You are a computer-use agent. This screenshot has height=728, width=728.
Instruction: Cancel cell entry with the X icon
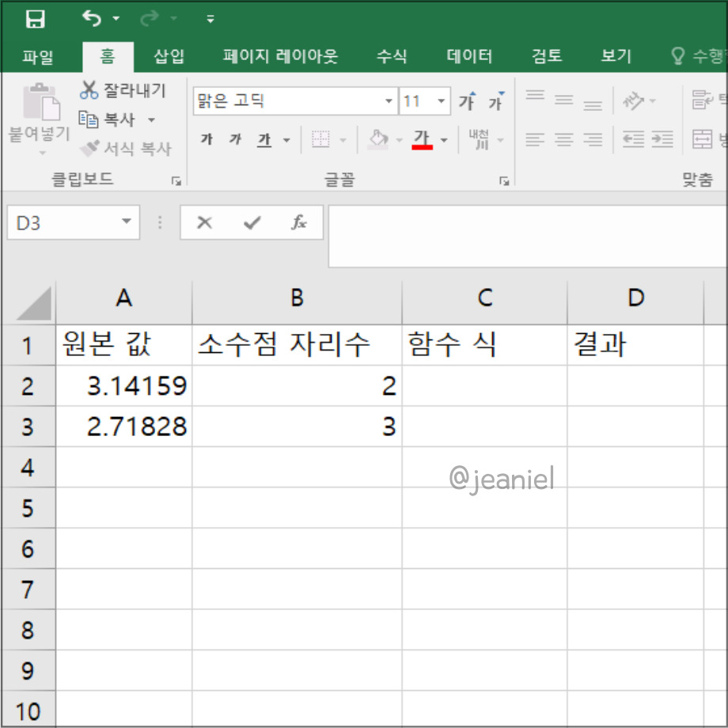tap(204, 222)
